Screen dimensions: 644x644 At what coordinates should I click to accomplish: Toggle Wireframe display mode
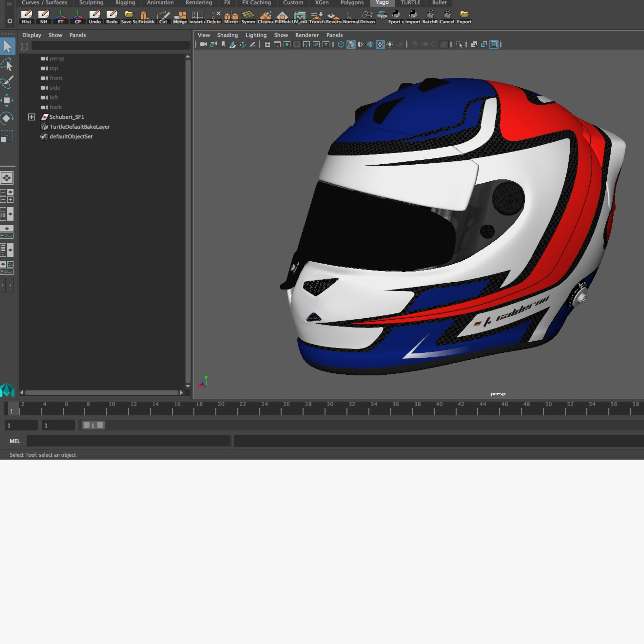(341, 44)
